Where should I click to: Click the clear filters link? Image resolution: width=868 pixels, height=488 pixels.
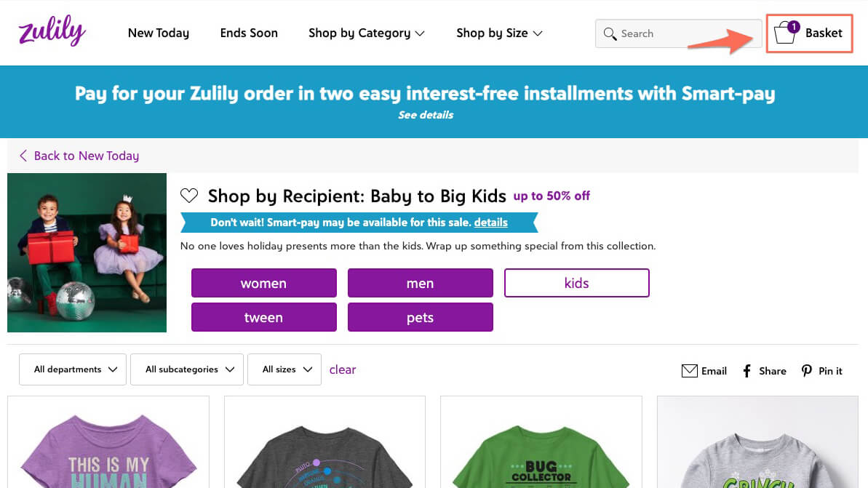343,369
